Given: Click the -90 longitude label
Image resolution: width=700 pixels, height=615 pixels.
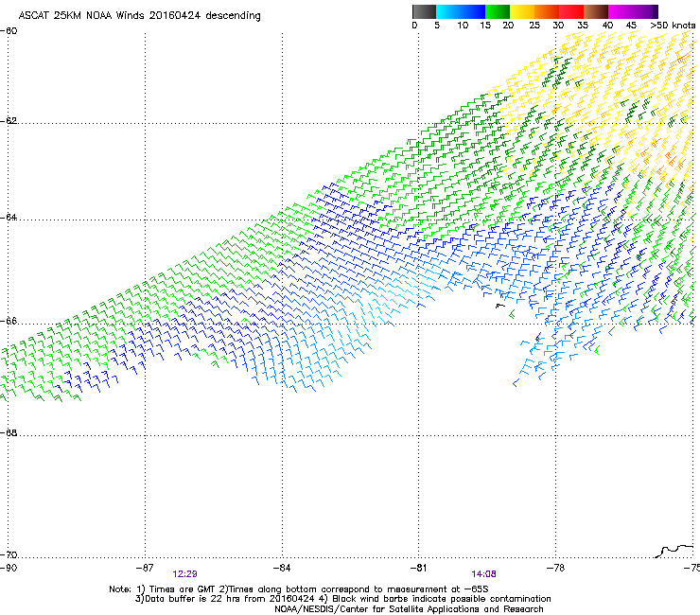Looking at the screenshot, I should point(9,568).
